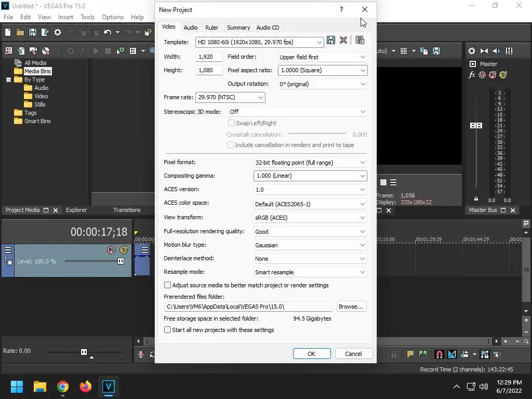Open the View transform dropdown
The width and height of the screenshot is (532, 399).
point(310,218)
